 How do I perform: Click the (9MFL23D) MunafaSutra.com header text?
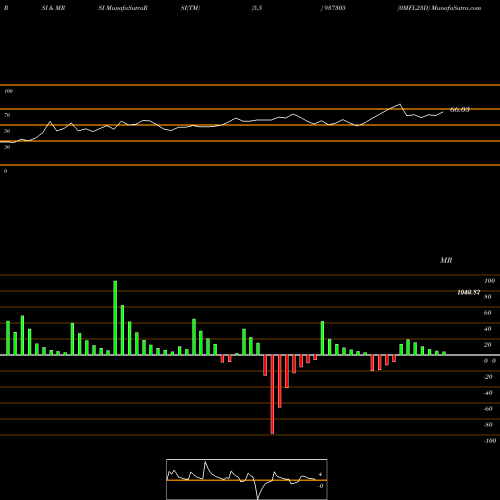click(x=439, y=8)
